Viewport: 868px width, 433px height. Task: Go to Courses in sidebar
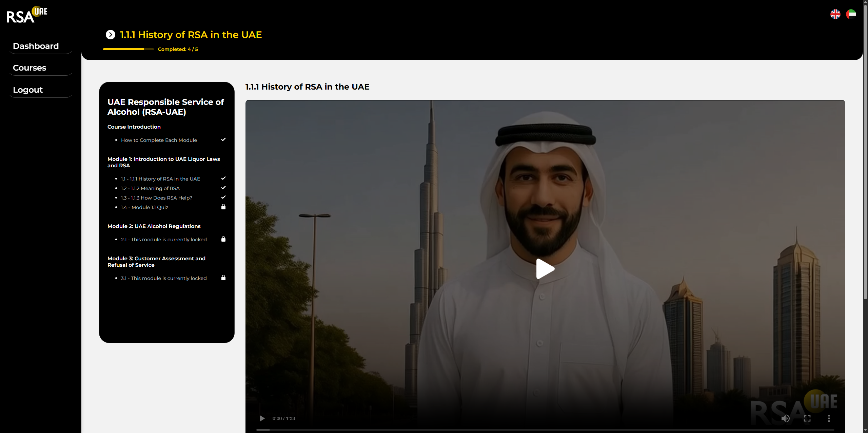[x=29, y=68]
